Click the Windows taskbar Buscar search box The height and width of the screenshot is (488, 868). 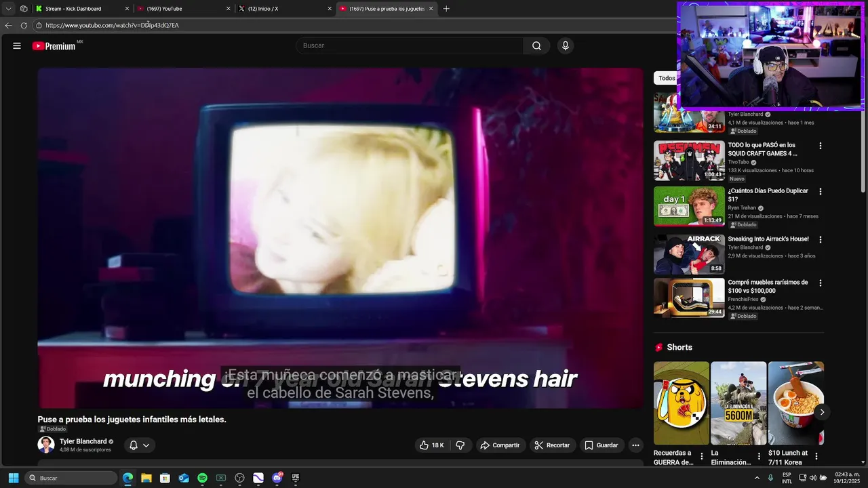click(x=71, y=478)
